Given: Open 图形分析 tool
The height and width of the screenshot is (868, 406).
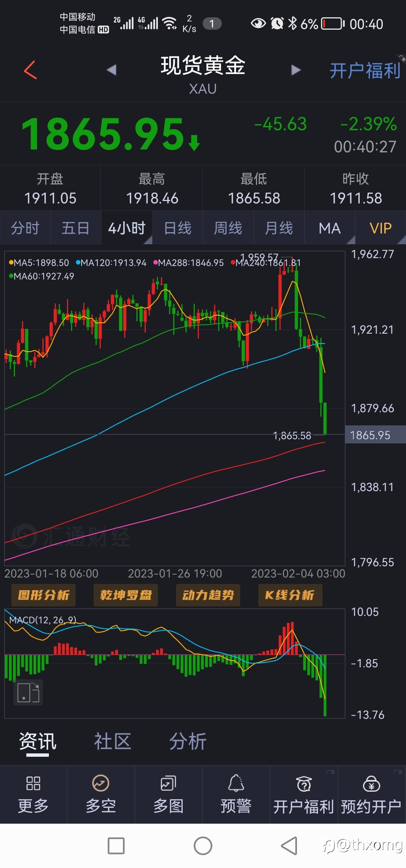Looking at the screenshot, I should point(43,595).
